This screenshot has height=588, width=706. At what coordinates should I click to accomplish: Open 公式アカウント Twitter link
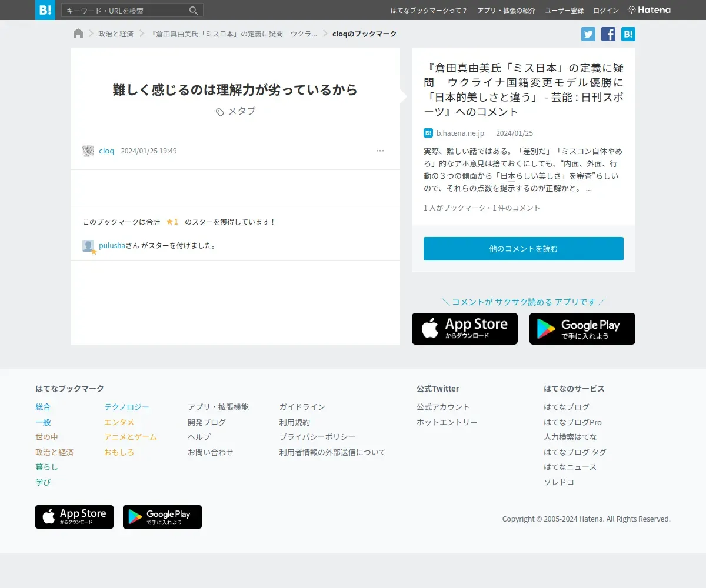click(443, 407)
